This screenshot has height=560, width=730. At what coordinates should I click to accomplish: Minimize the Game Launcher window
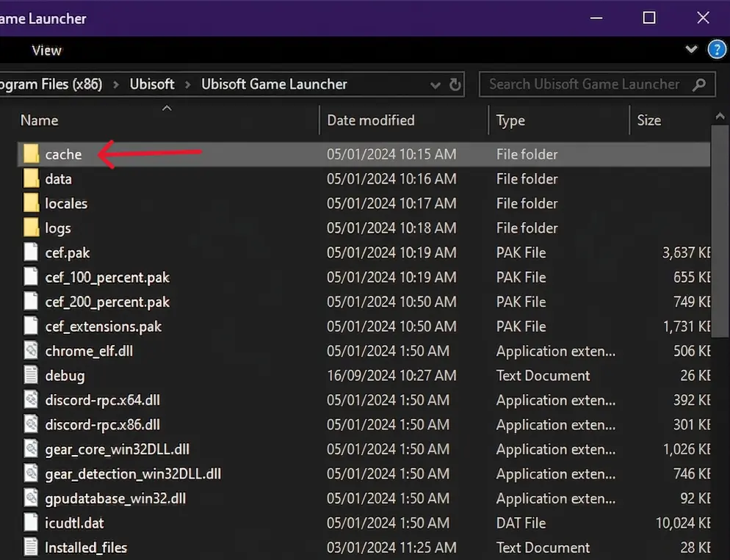[x=596, y=18]
